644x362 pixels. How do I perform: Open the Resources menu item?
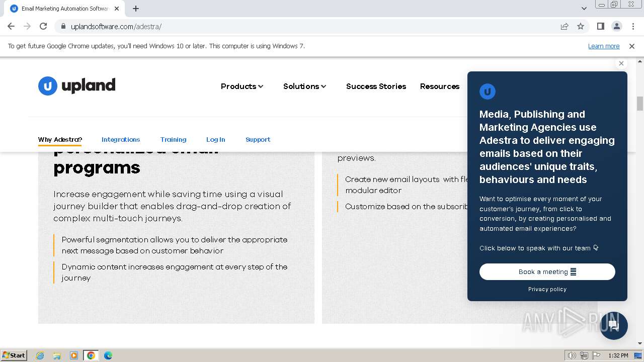click(440, 86)
